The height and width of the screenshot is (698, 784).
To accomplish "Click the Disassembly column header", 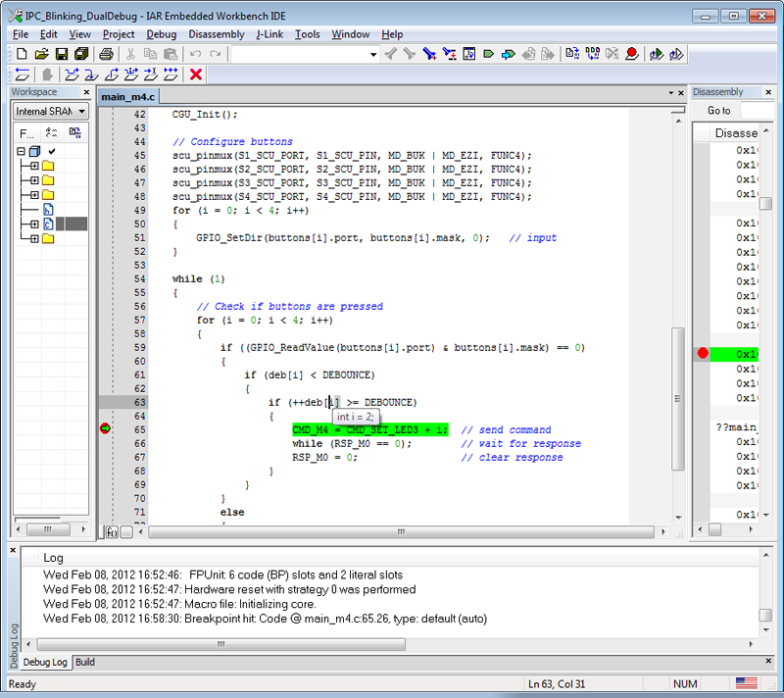I will [736, 133].
